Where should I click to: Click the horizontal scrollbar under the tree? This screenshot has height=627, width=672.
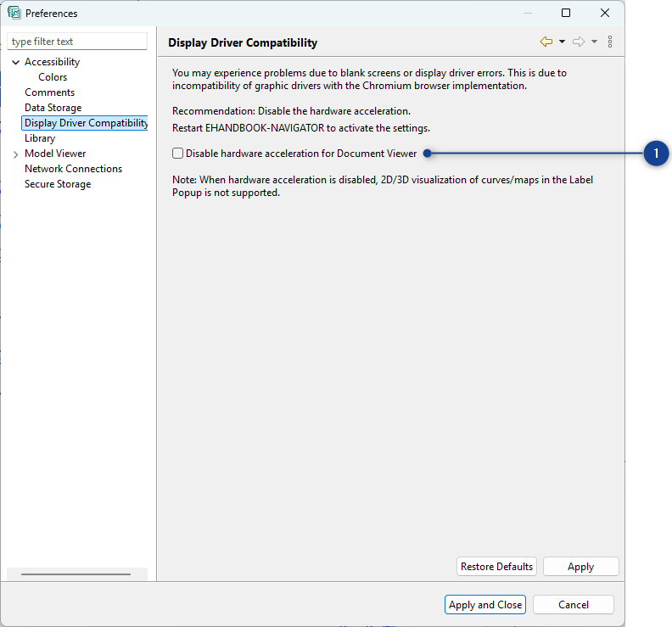(76, 574)
